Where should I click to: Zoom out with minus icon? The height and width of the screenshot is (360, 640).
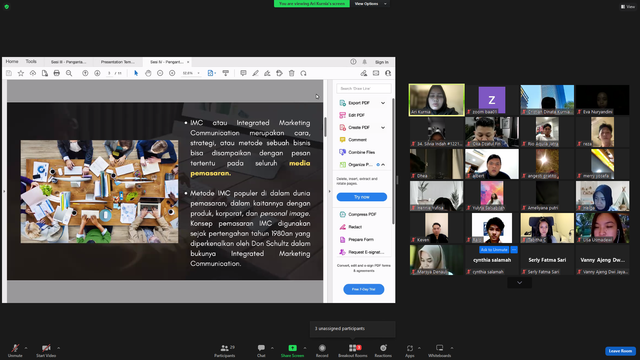160,73
